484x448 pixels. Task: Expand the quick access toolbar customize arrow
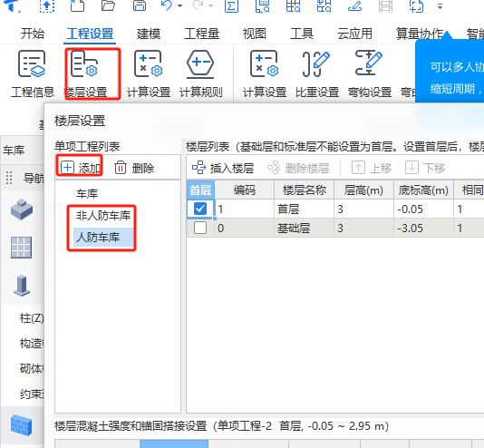pyautogui.click(x=440, y=5)
